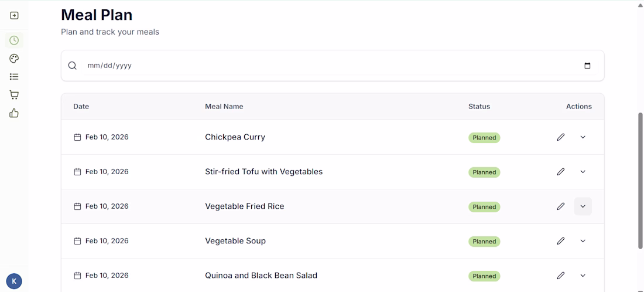Click the Date column header
This screenshot has width=644, height=292.
81,107
